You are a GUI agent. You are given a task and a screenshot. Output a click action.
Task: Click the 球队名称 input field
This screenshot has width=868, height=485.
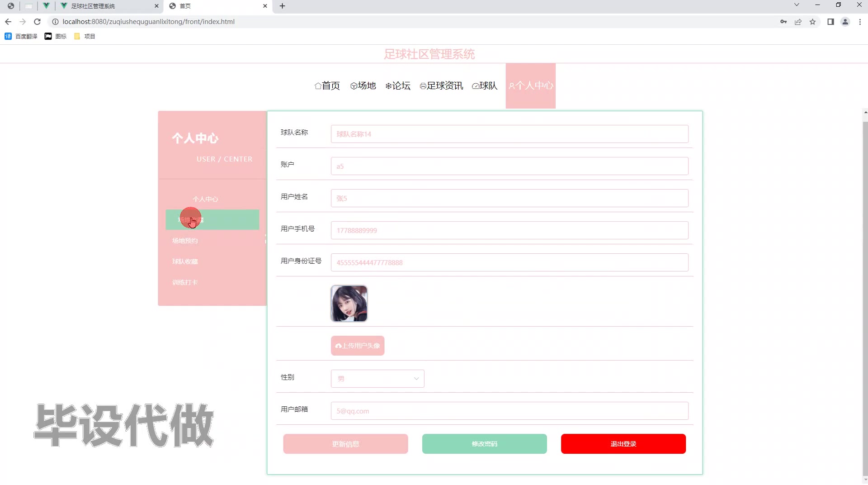coord(509,134)
